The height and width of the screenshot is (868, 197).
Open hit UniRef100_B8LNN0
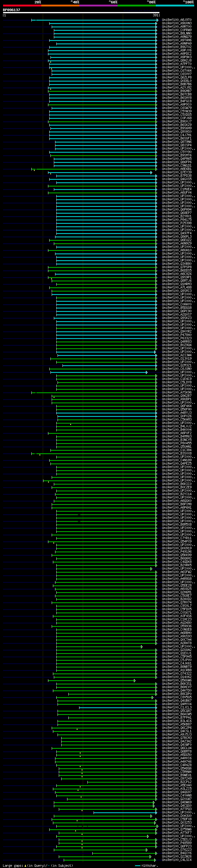(176, 33)
